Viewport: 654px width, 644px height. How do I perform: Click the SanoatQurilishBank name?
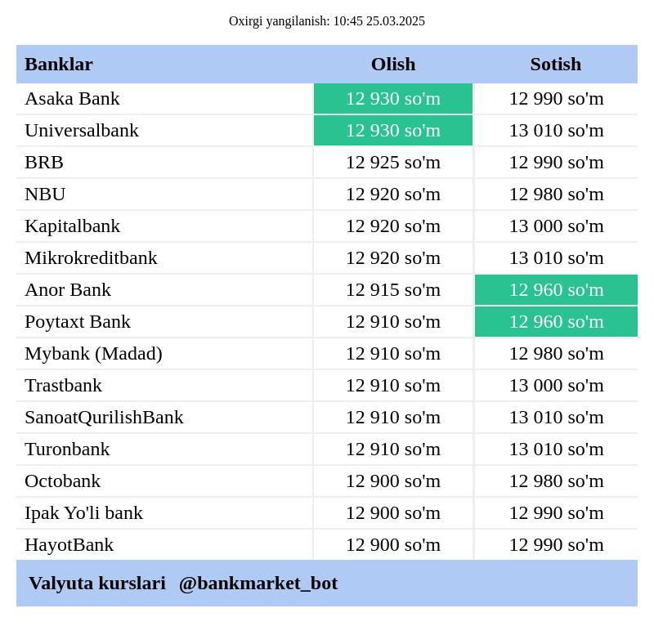pyautogui.click(x=105, y=418)
